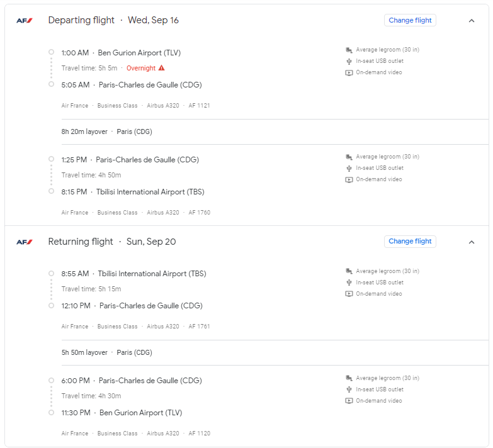Collapse the Returning flight details chevron
Viewport: 493px width, 448px height.
472,242
